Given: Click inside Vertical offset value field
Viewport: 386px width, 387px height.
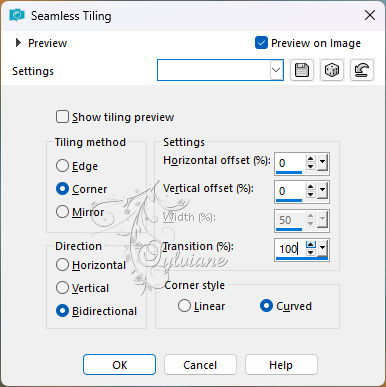Looking at the screenshot, I should [290, 191].
